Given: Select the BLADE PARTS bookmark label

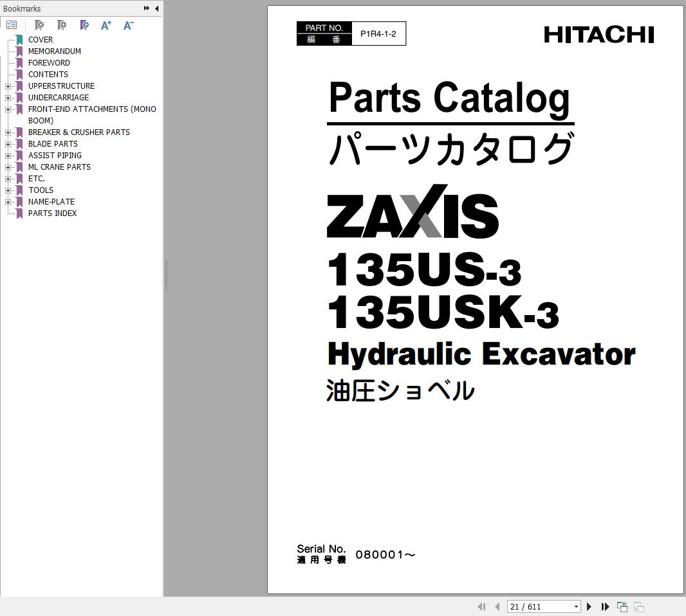Looking at the screenshot, I should [53, 144].
